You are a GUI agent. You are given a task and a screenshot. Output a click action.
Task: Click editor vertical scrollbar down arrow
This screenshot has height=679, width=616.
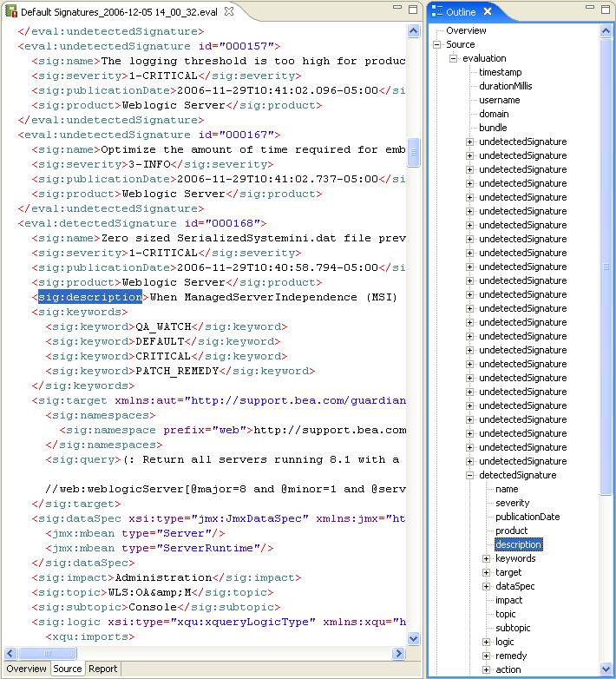pyautogui.click(x=414, y=638)
